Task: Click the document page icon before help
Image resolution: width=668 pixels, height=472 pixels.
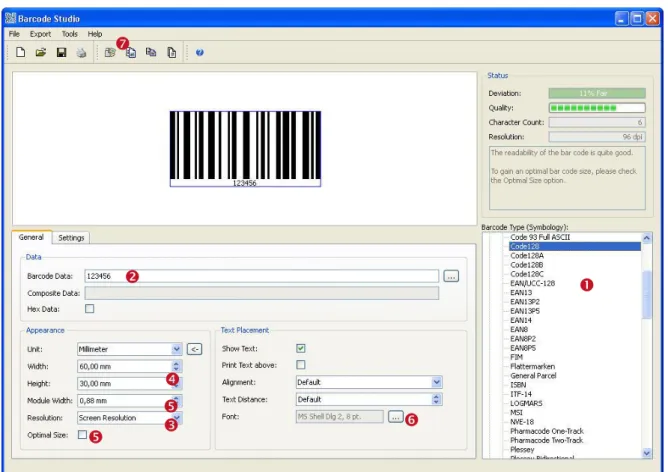Action: tap(172, 52)
